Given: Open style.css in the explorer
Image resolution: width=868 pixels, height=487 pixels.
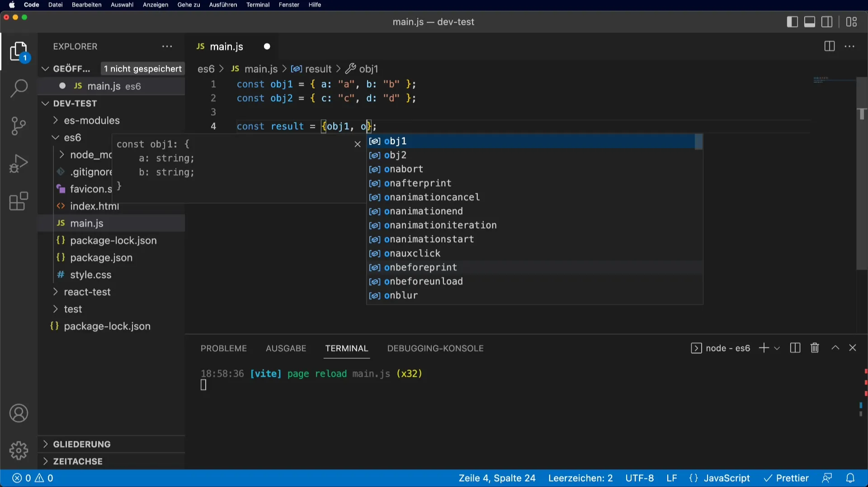Looking at the screenshot, I should tap(112, 275).
